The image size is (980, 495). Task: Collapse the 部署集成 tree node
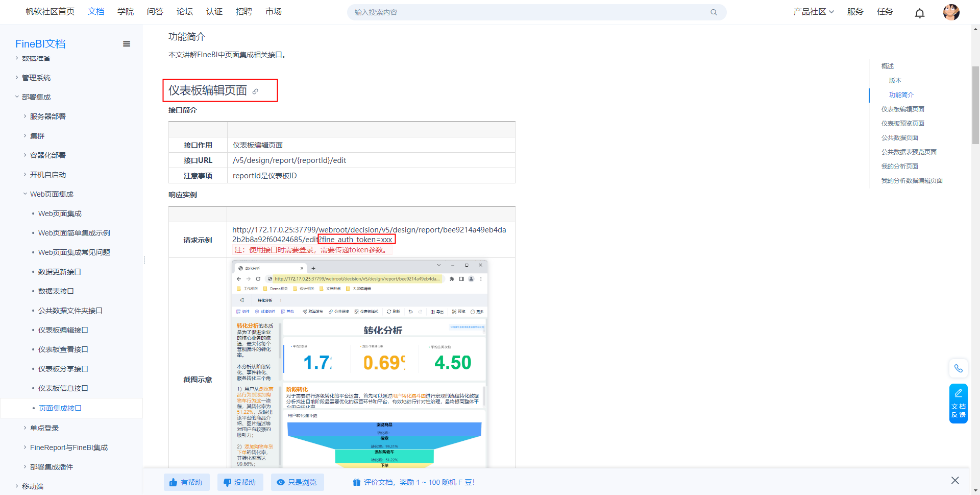pyautogui.click(x=17, y=97)
